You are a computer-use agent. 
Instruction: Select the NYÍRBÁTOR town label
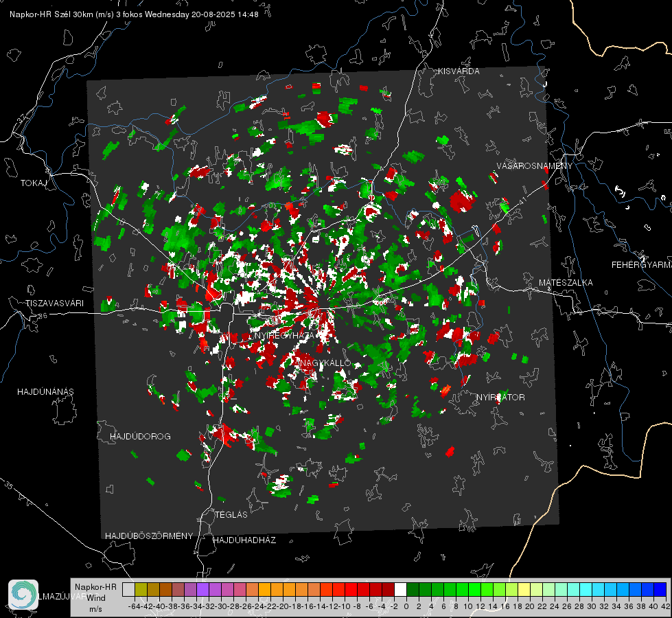click(500, 398)
